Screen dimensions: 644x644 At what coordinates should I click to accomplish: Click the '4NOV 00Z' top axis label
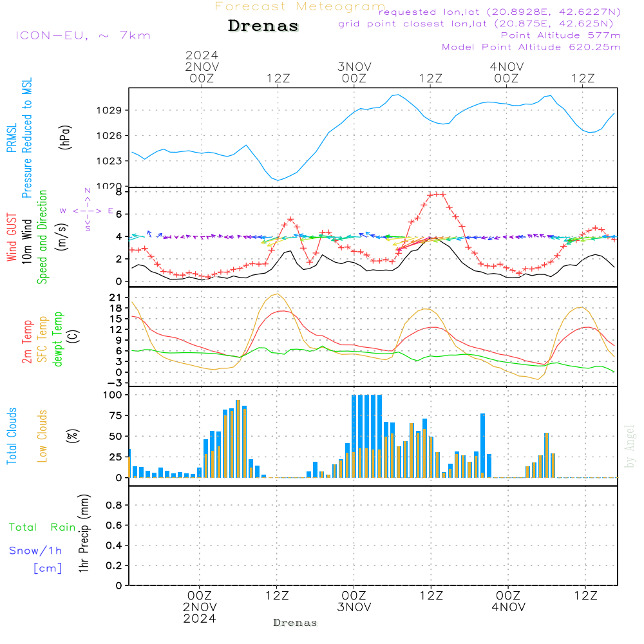(x=506, y=72)
